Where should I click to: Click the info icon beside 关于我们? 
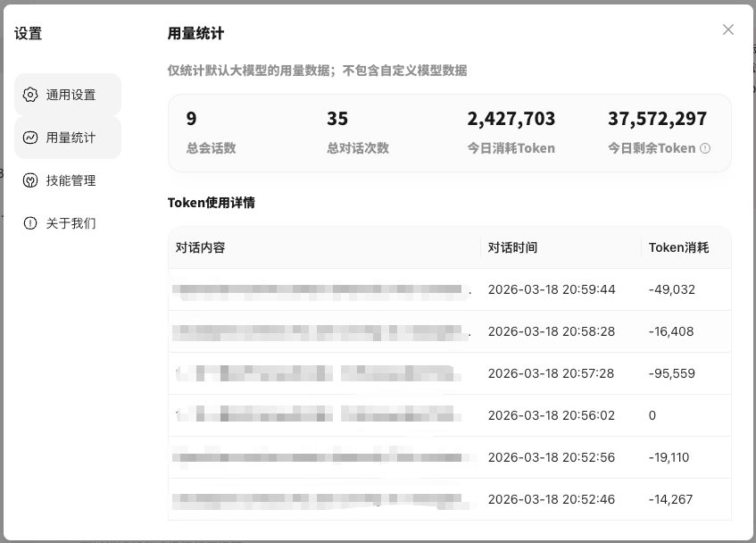point(29,223)
